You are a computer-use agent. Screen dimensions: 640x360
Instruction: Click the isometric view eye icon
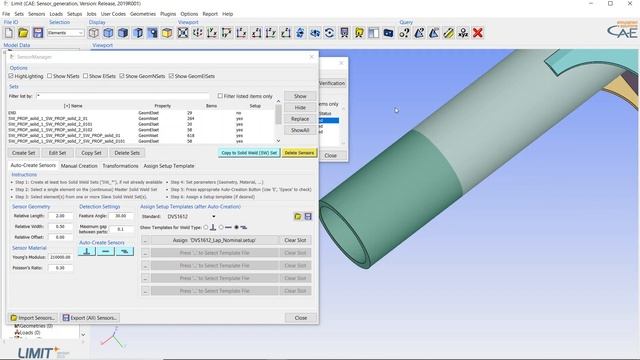click(315, 33)
